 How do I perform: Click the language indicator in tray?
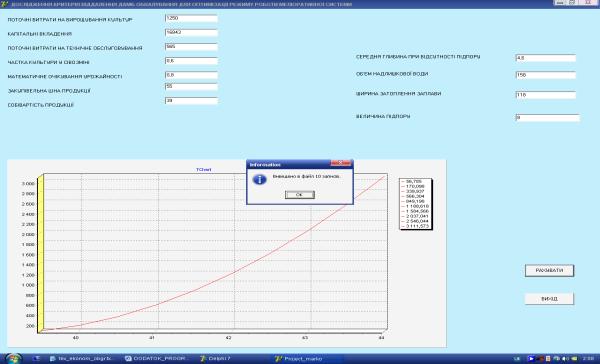(x=517, y=359)
